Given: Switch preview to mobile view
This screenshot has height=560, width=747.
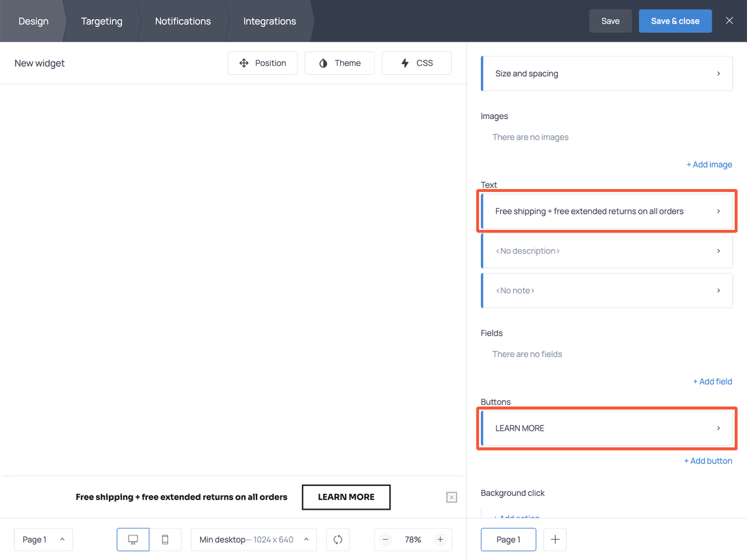Looking at the screenshot, I should (165, 539).
